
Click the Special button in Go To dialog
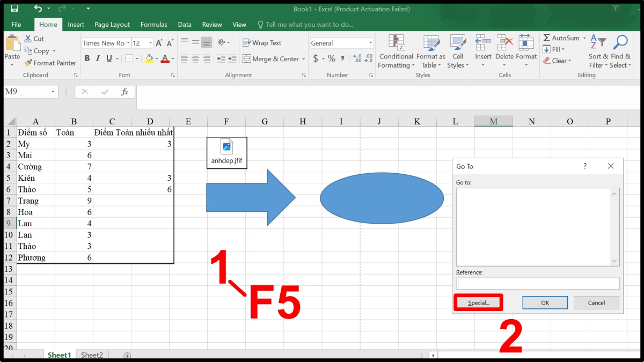tap(478, 302)
